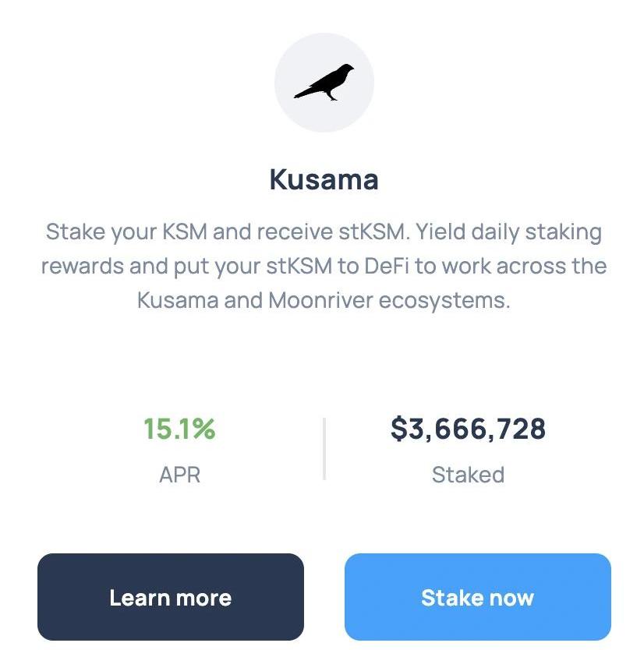The image size is (644, 650).
Task: Click the word DeFi in the description
Action: click(x=387, y=266)
